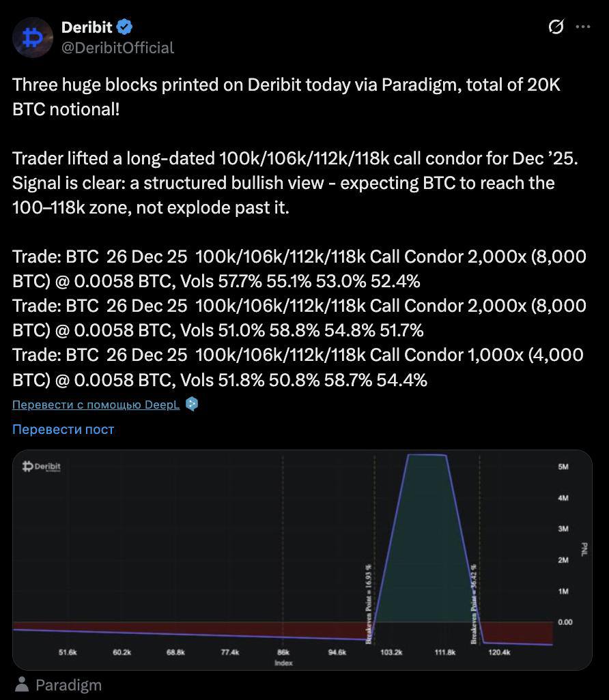Click the DeepL logo icon
609x700 pixels.
pos(192,404)
